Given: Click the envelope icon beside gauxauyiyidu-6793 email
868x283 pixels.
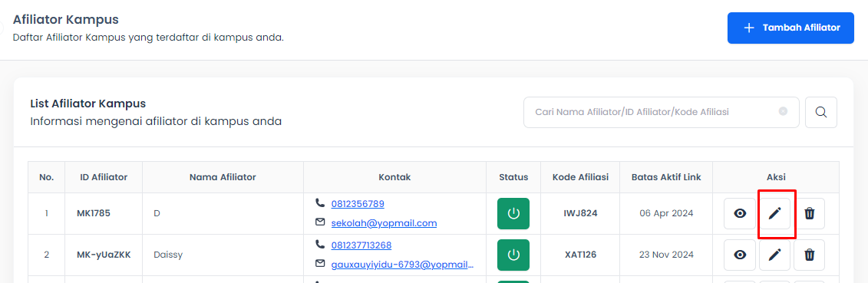Looking at the screenshot, I should 320,264.
